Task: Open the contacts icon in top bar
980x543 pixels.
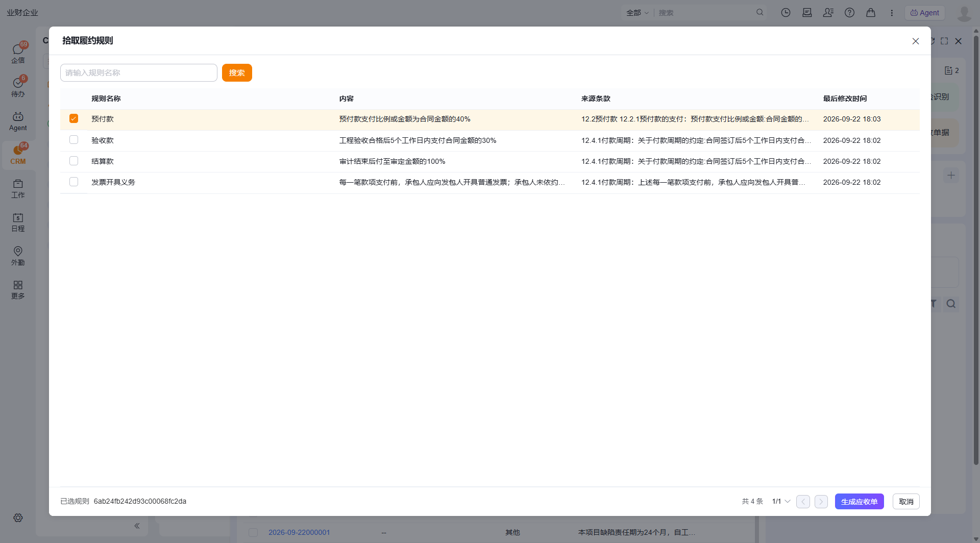Action: pyautogui.click(x=828, y=13)
